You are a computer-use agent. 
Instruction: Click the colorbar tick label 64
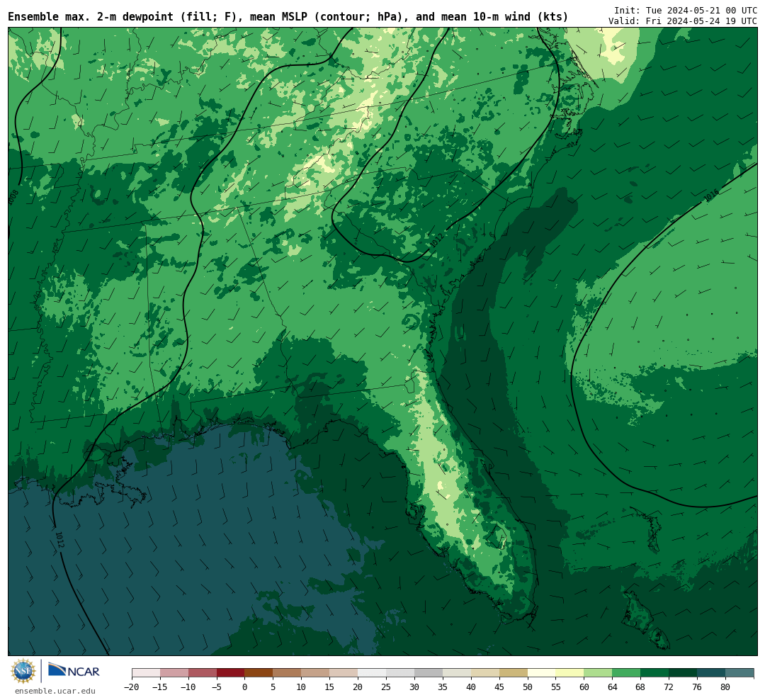coord(613,687)
